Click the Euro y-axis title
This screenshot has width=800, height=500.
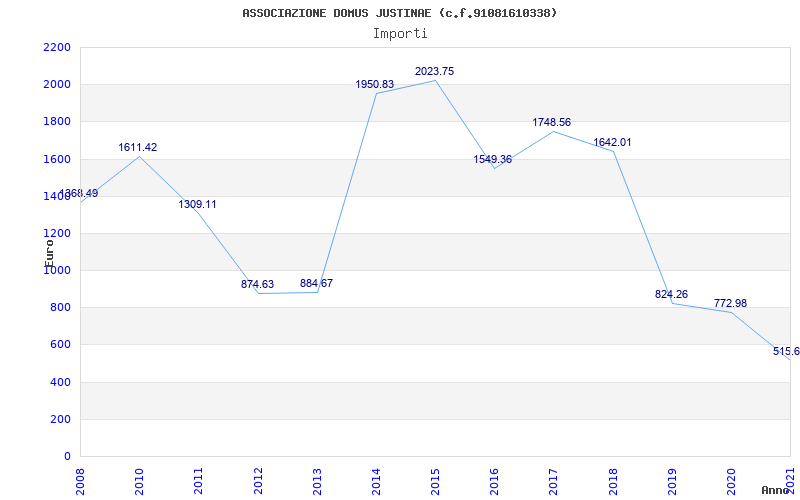pos(49,253)
